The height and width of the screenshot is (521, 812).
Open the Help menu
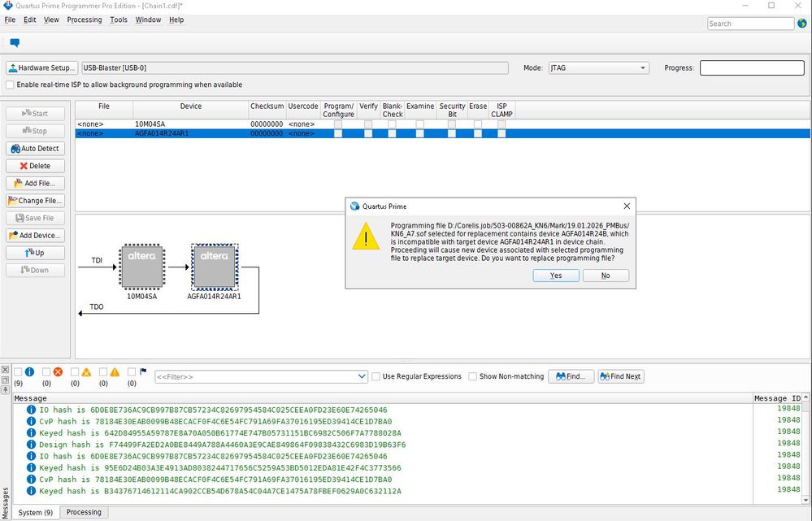(x=176, y=20)
